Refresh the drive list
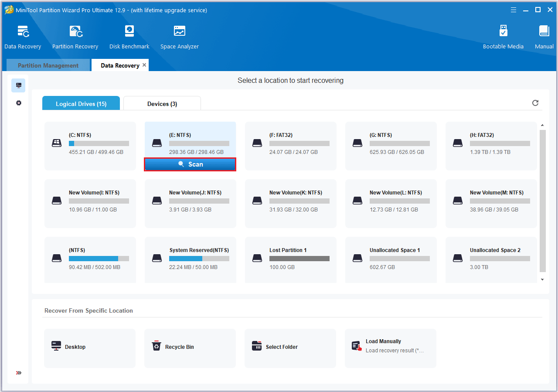The height and width of the screenshot is (392, 558). point(535,103)
